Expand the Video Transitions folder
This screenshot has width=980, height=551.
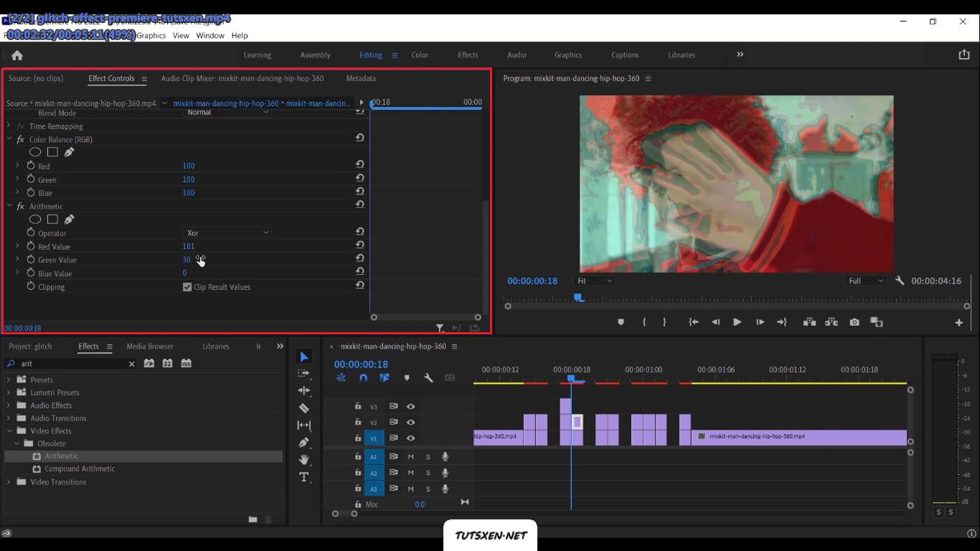pos(9,482)
